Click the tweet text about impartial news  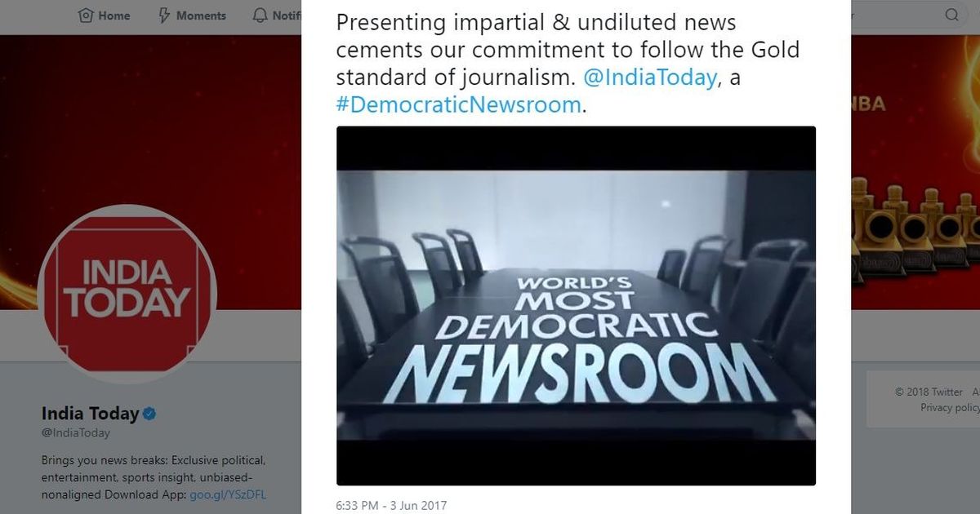click(x=568, y=64)
